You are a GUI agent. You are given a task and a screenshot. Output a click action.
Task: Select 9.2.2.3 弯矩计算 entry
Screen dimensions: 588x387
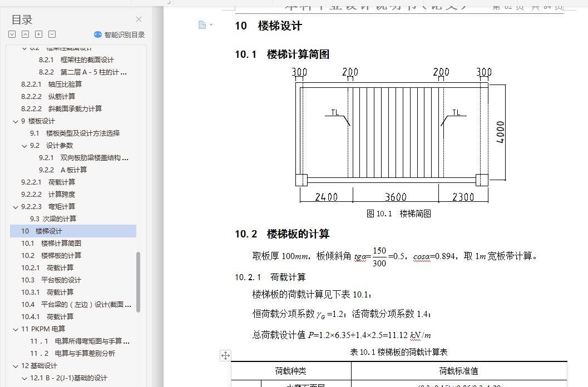[48, 207]
